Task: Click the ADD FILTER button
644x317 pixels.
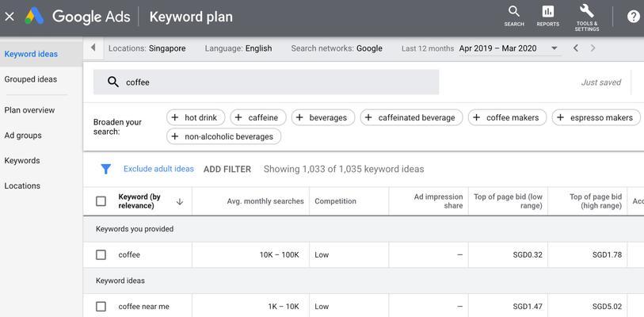Action: pos(227,169)
